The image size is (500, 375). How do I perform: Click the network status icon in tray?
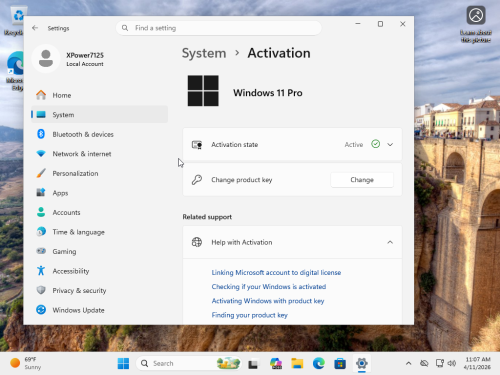[439, 363]
